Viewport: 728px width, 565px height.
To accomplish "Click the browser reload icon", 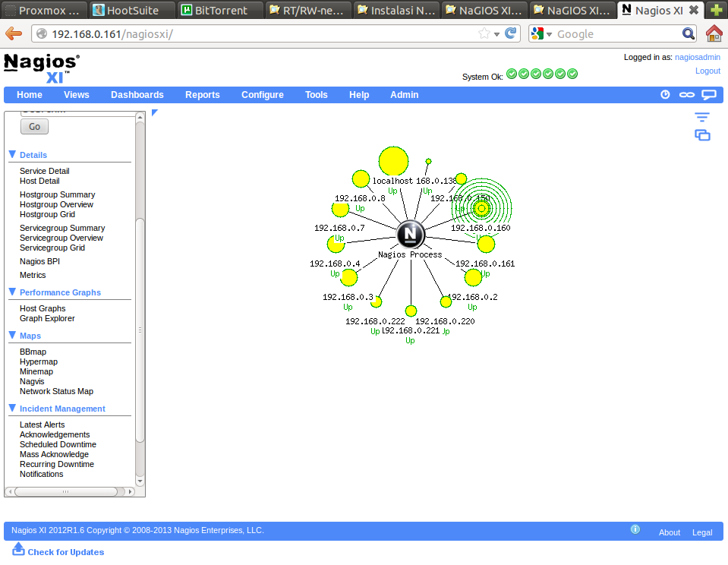I will [511, 33].
